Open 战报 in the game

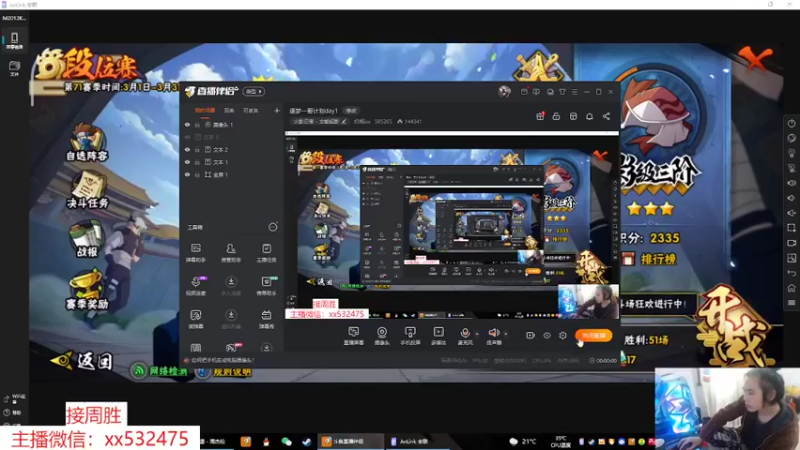[x=87, y=239]
